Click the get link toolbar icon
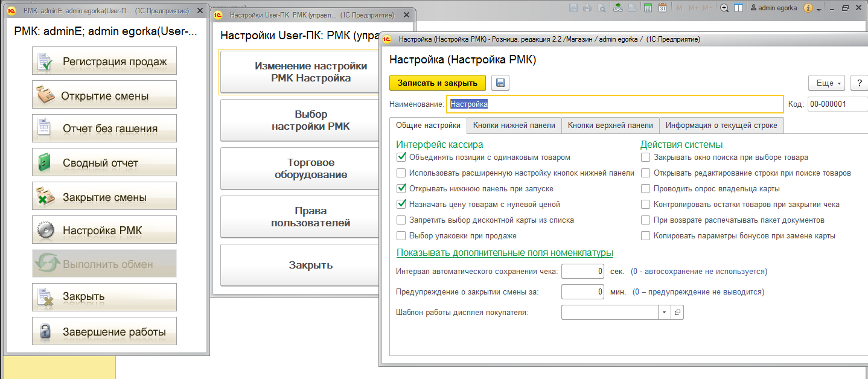 pyautogui.click(x=617, y=8)
